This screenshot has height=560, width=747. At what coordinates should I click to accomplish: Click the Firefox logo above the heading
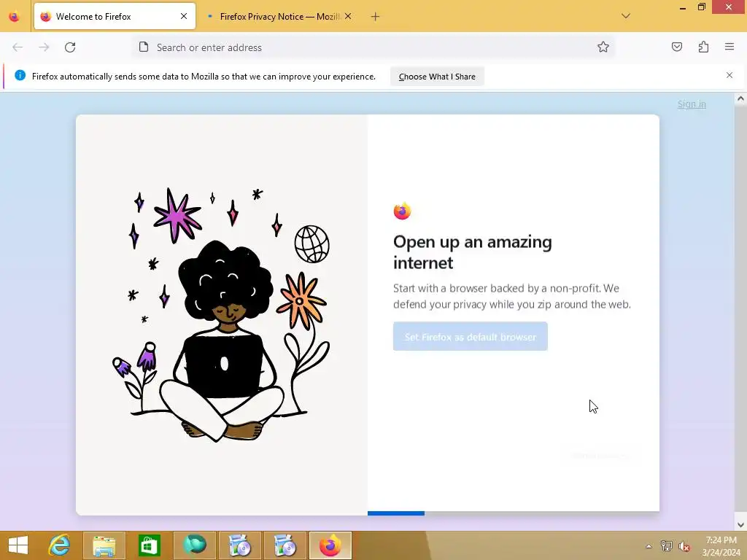(402, 211)
